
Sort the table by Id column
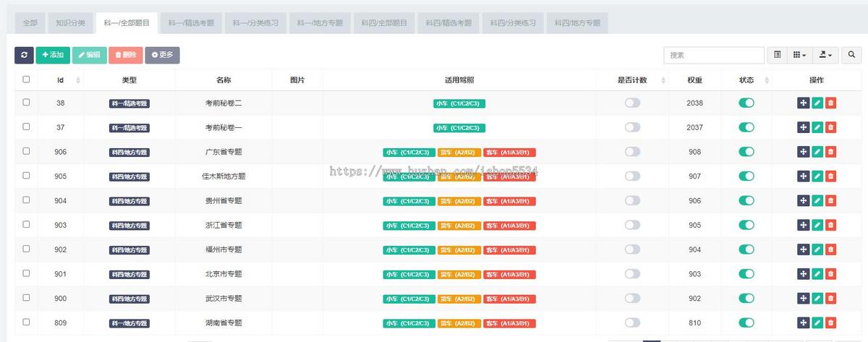[x=61, y=80]
